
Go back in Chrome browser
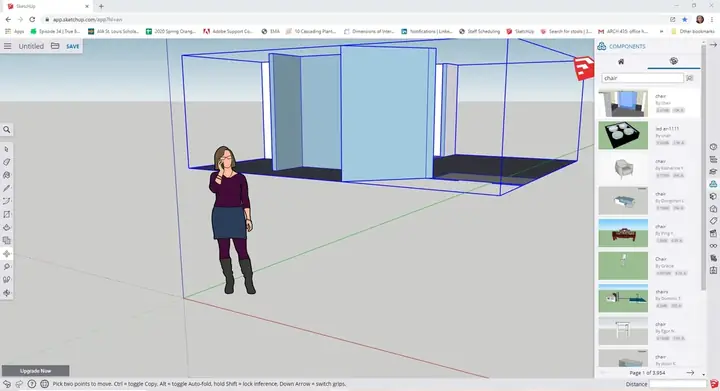8,19
